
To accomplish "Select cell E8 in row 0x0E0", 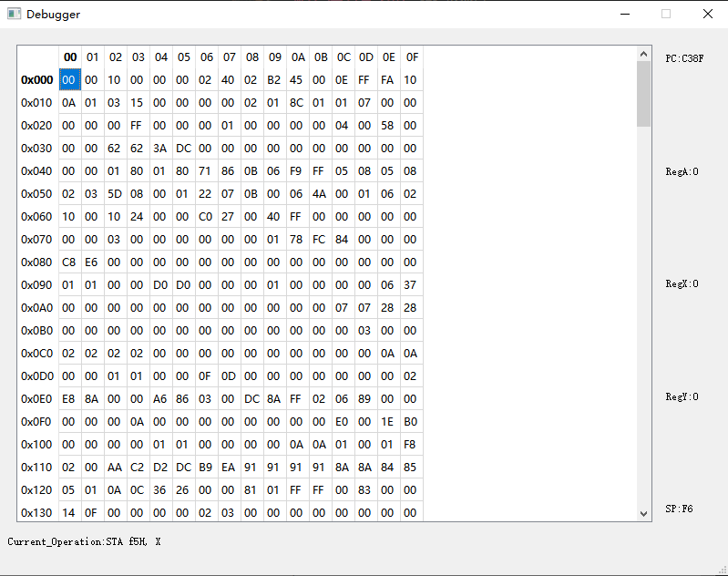I will pyautogui.click(x=70, y=398).
